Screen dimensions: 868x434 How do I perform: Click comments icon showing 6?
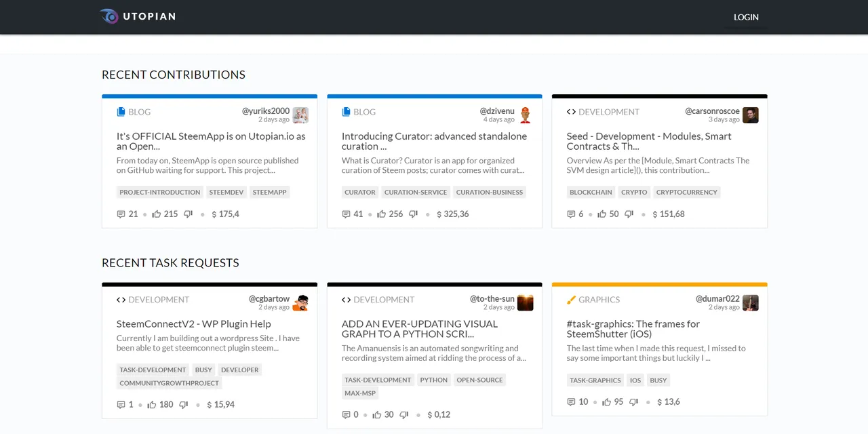(x=571, y=214)
